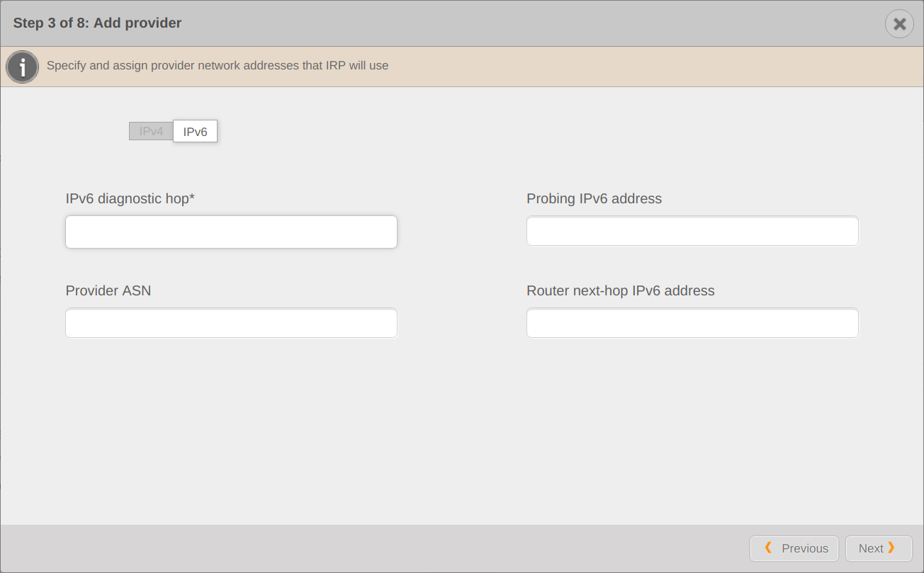The width and height of the screenshot is (924, 573).
Task: Click into the Provider ASN field
Action: 231,323
